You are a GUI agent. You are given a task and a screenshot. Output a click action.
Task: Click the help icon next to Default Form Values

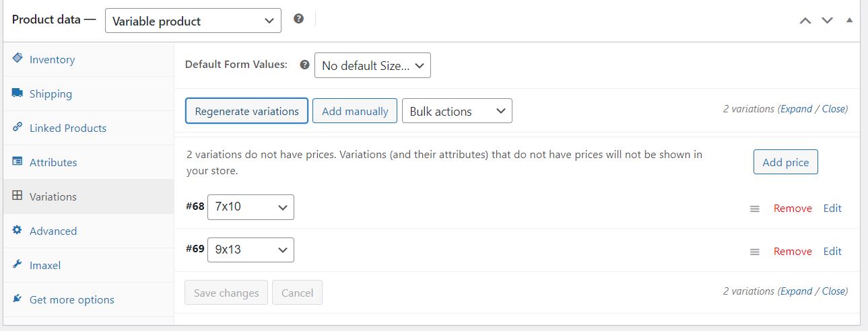pos(304,65)
